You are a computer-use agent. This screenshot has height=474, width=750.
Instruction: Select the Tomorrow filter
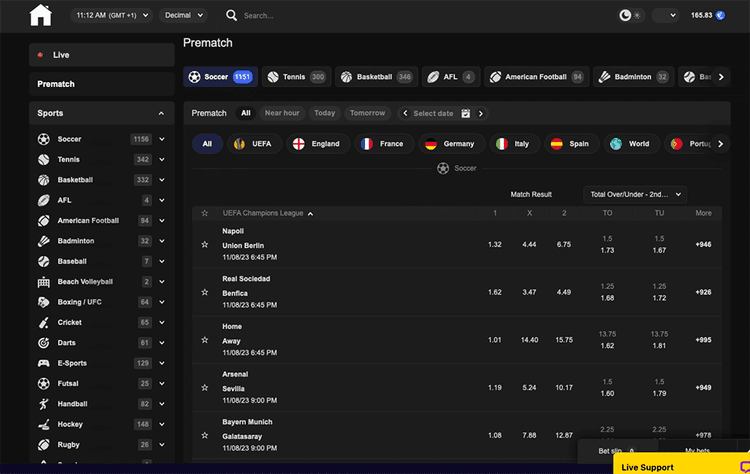coord(367,113)
